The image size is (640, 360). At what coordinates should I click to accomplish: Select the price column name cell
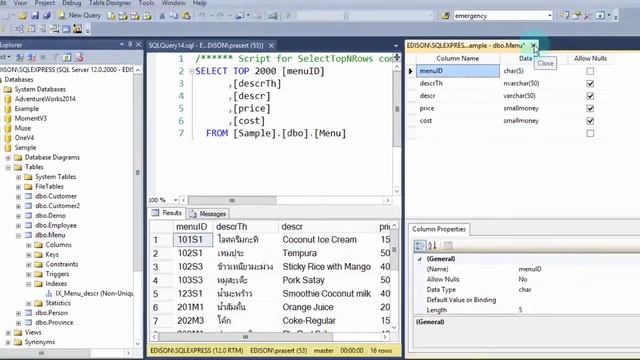click(x=457, y=108)
